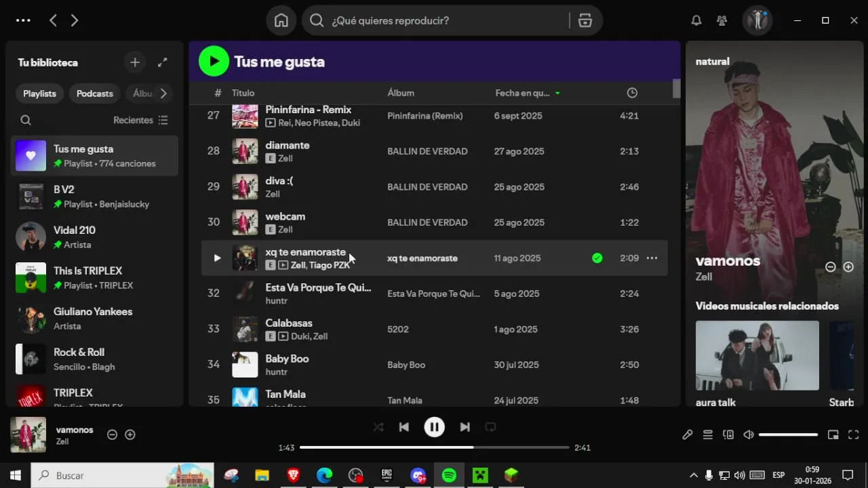Toggle repeat mode

click(490, 427)
